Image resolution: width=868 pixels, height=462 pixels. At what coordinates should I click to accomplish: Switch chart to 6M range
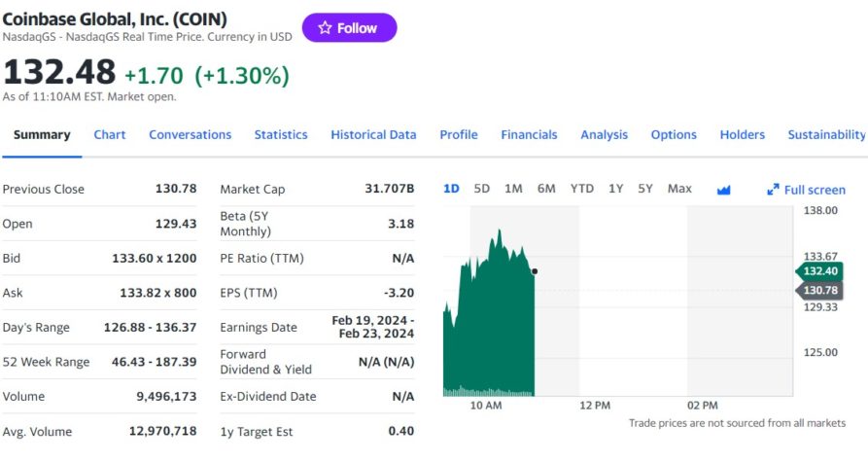pyautogui.click(x=546, y=189)
